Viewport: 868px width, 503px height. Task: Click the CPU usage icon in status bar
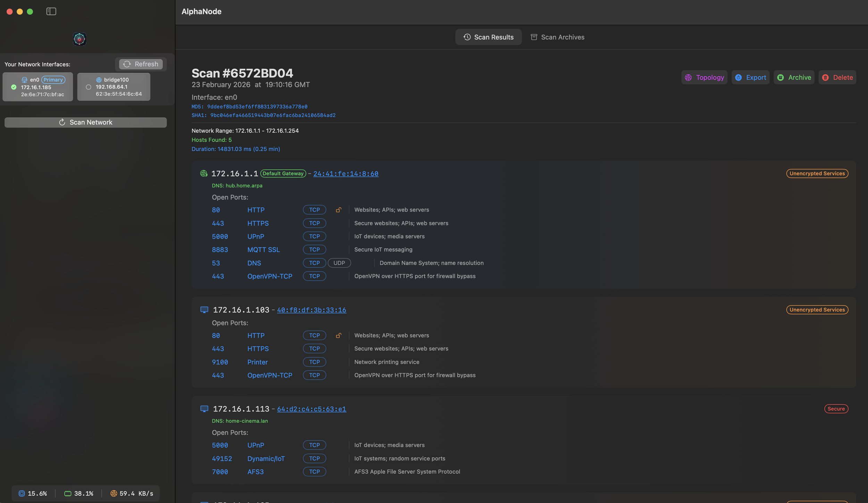(x=22, y=493)
